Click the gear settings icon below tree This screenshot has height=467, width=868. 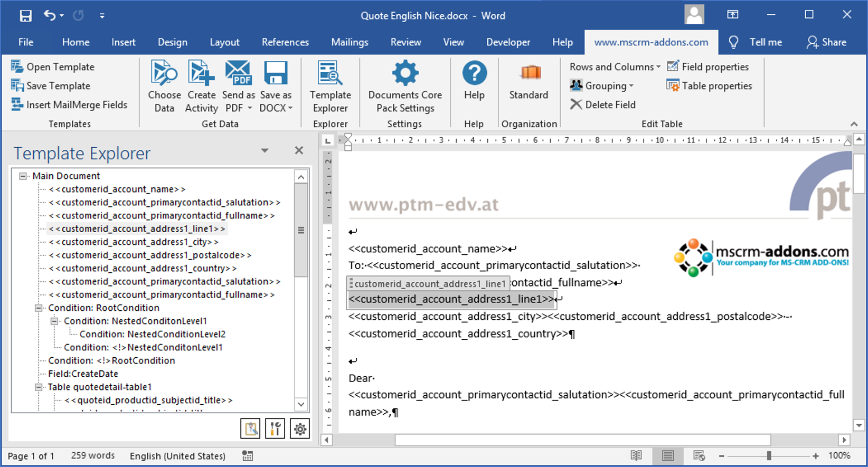point(300,429)
